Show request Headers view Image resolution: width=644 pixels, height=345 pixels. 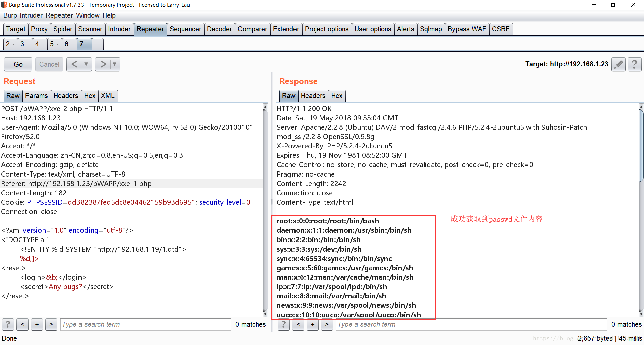pyautogui.click(x=66, y=96)
